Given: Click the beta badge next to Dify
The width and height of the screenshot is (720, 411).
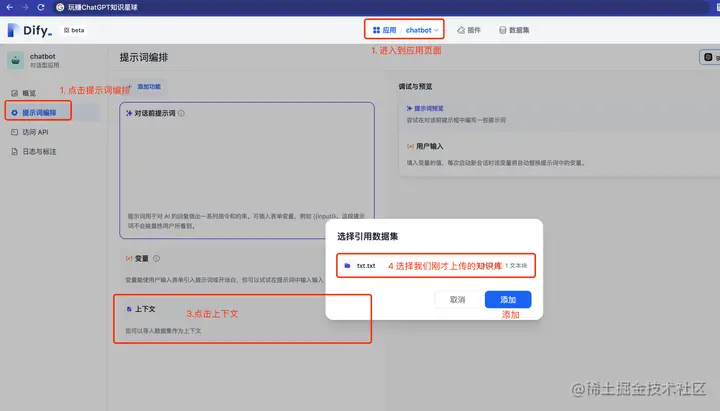Looking at the screenshot, I should 74,30.
